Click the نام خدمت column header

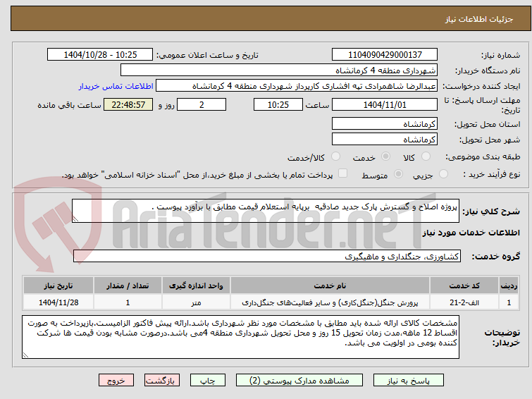point(330,286)
